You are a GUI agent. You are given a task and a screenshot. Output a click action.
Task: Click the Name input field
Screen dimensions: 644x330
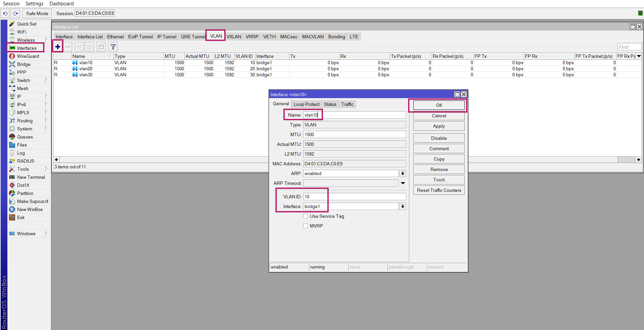point(355,115)
